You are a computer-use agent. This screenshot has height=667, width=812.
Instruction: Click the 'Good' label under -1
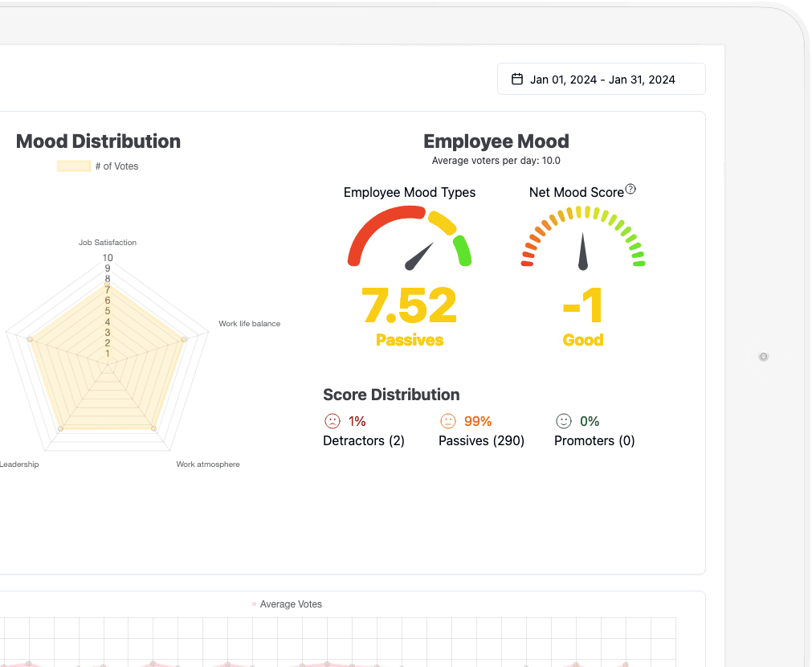tap(583, 340)
